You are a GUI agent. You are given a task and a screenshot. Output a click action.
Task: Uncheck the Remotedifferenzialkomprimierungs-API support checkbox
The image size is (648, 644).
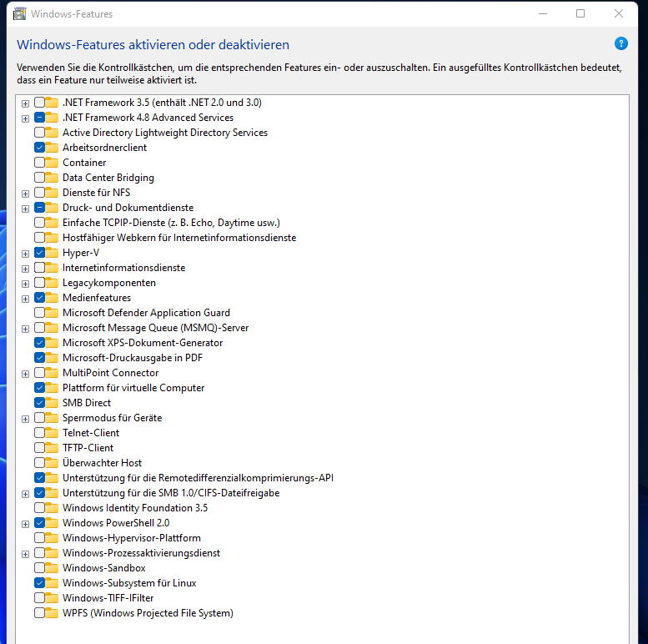point(40,477)
